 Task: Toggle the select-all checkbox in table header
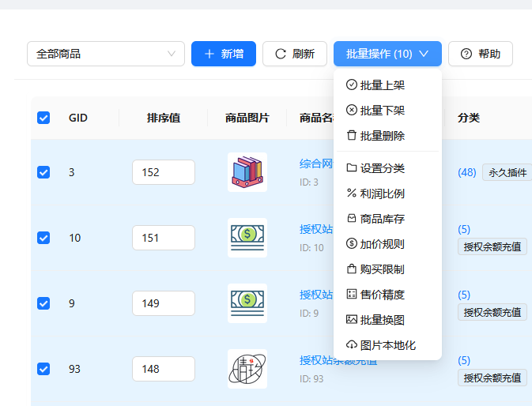coord(43,118)
